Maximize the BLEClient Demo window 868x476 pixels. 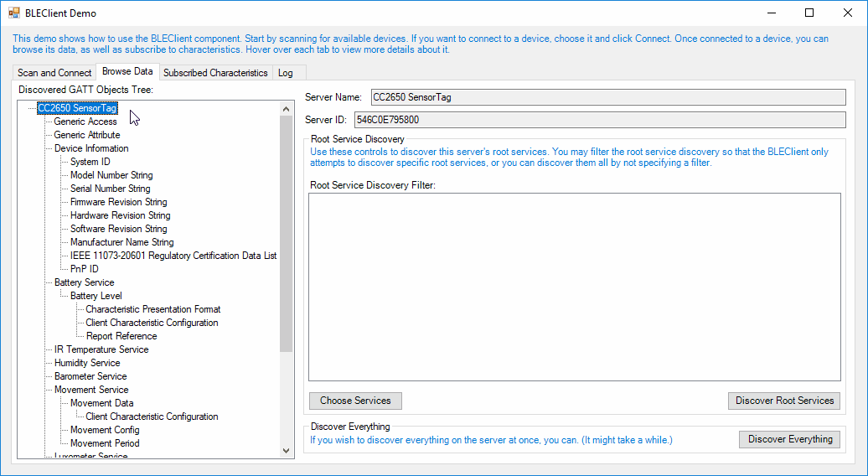pos(809,13)
